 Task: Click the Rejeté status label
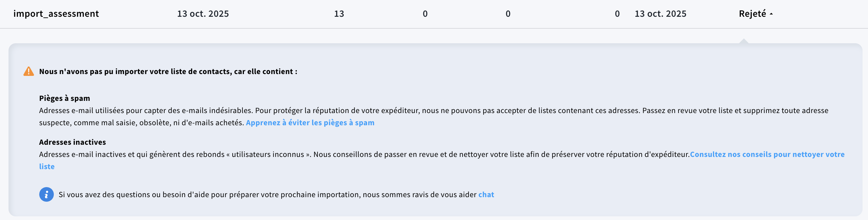[x=752, y=14]
